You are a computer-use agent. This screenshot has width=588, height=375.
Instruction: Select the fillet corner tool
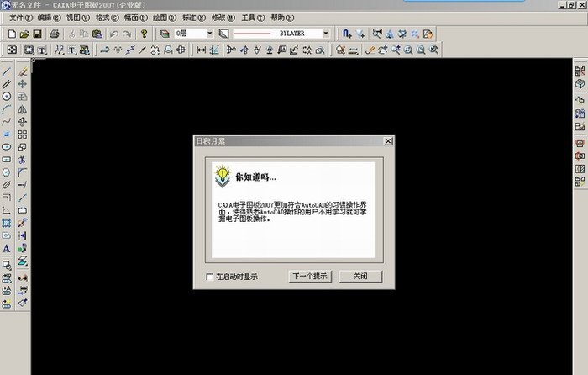pos(23,172)
